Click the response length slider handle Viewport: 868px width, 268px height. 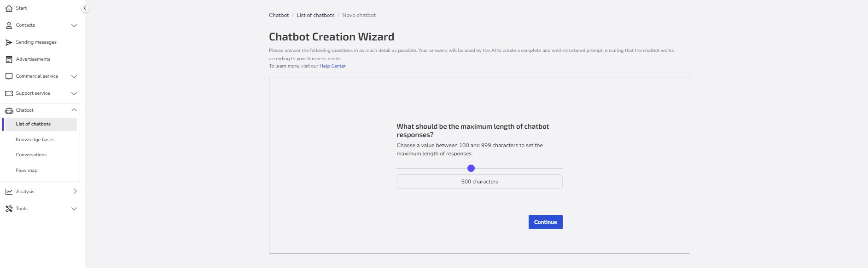pos(471,168)
